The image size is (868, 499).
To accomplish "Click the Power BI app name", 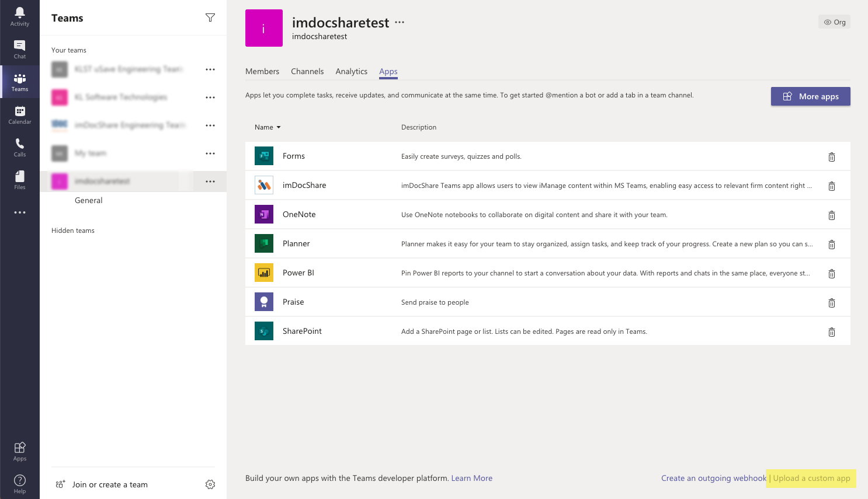I will coord(298,273).
